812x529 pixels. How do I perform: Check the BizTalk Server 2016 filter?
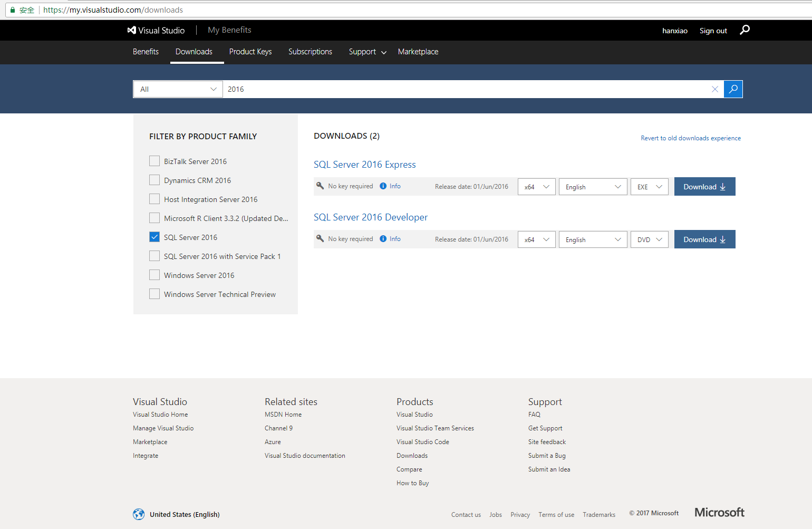coord(154,161)
